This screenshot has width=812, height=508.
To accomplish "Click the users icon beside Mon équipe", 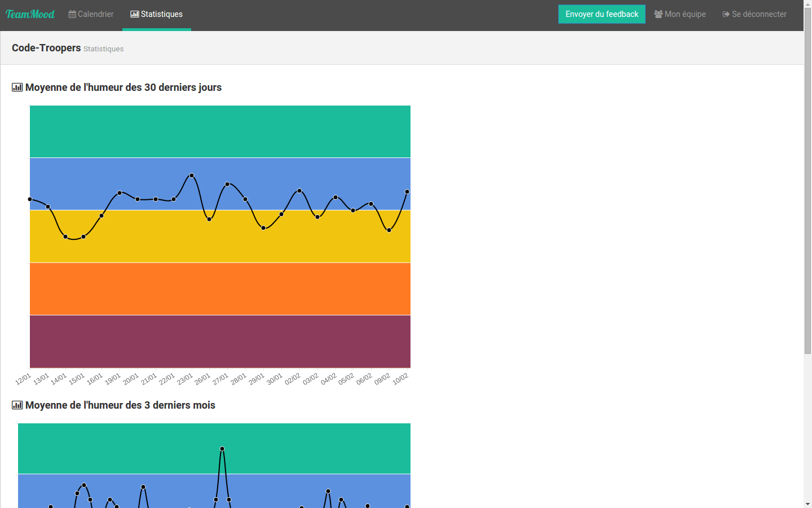I will 658,14.
